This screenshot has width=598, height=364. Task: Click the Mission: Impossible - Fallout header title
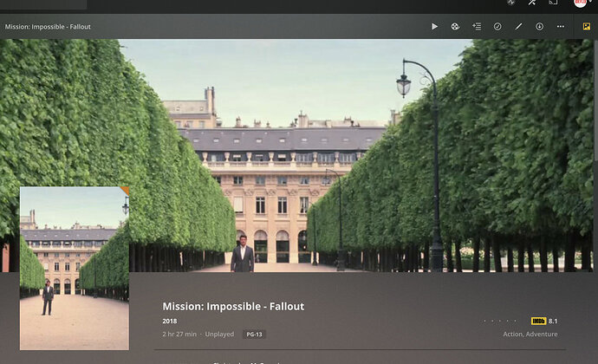pyautogui.click(x=48, y=27)
